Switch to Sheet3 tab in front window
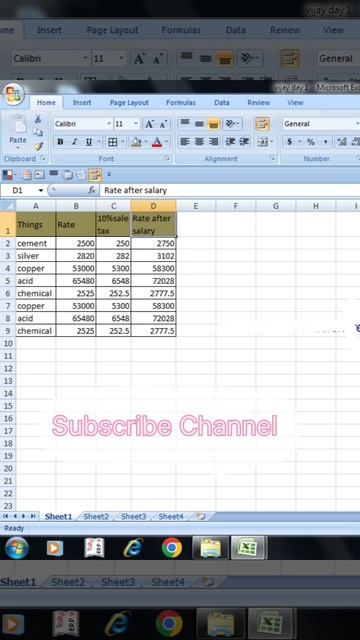Viewport: 360px width, 640px height. tap(133, 517)
